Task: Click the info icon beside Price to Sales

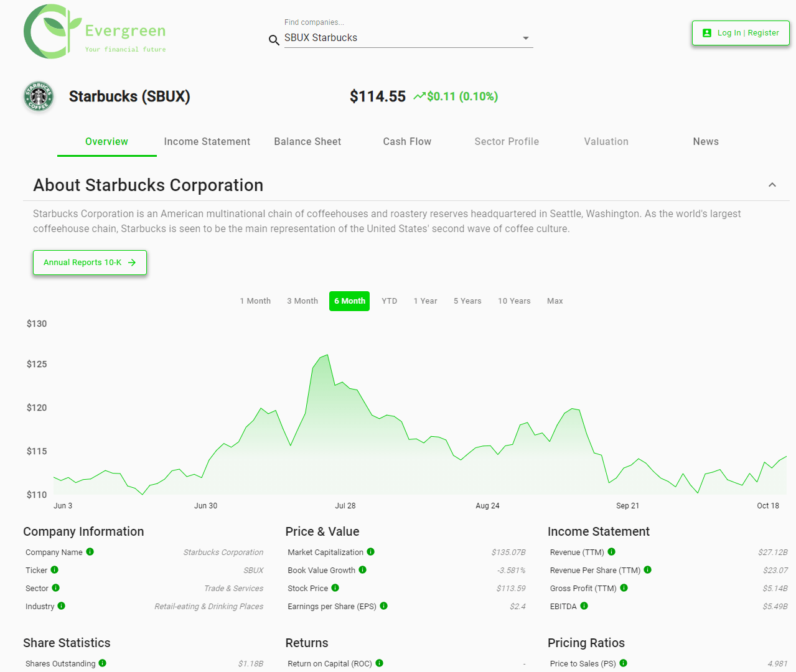Action: (x=624, y=663)
